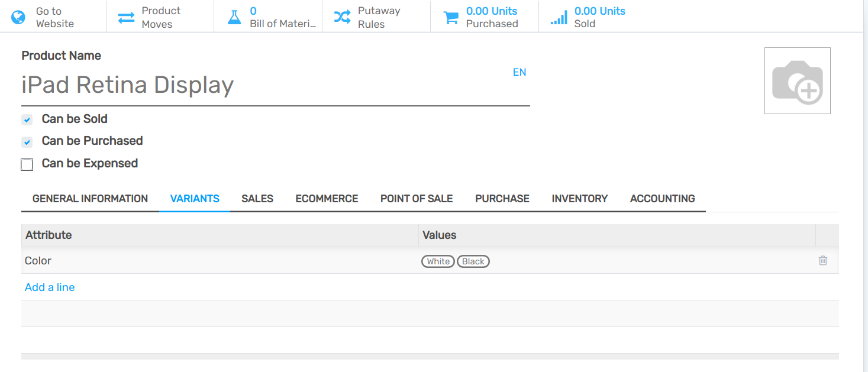Open the Sales tab
This screenshot has height=372, width=868.
pos(257,199)
